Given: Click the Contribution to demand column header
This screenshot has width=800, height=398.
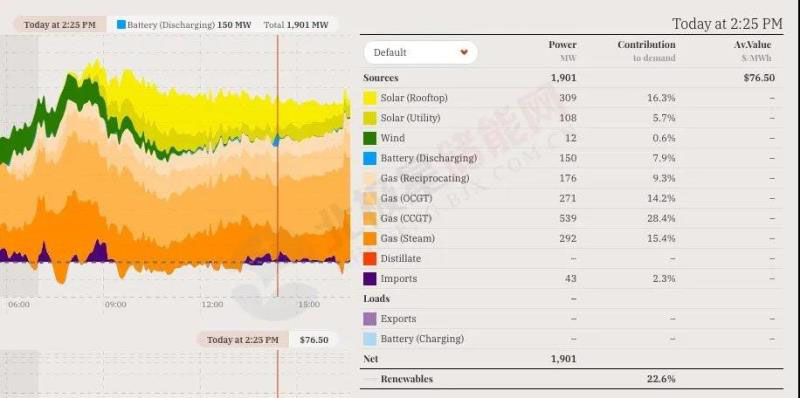Looking at the screenshot, I should (646, 51).
